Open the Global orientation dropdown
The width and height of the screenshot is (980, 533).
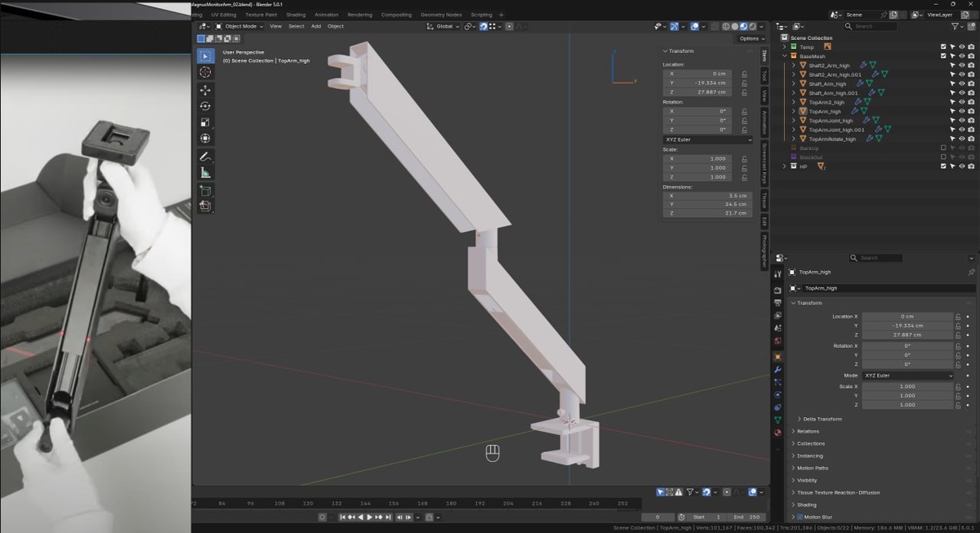point(442,26)
